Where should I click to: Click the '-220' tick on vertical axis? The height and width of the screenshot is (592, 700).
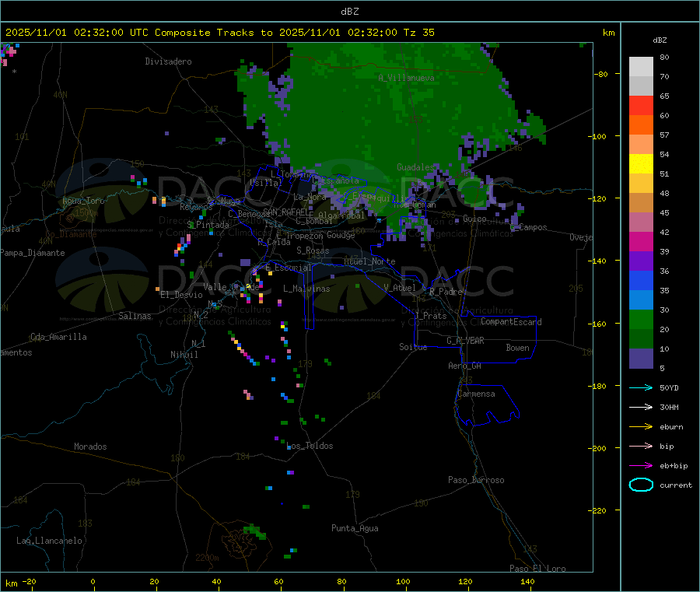599,510
